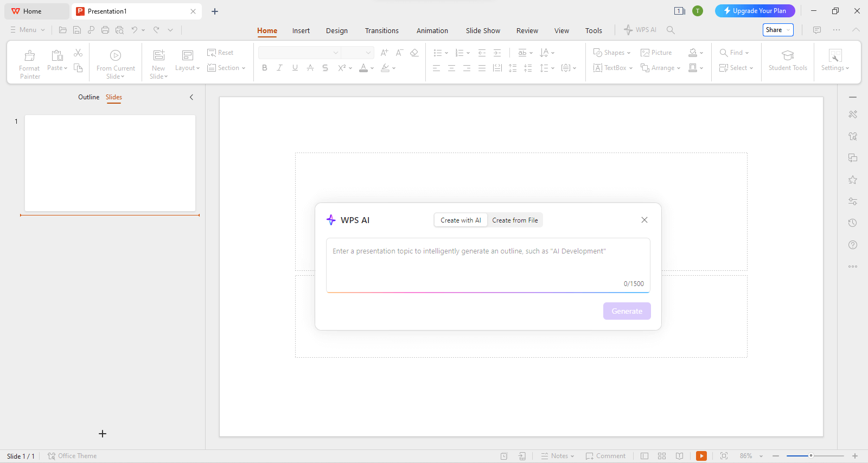Select slide 1 thumbnail

(x=110, y=163)
